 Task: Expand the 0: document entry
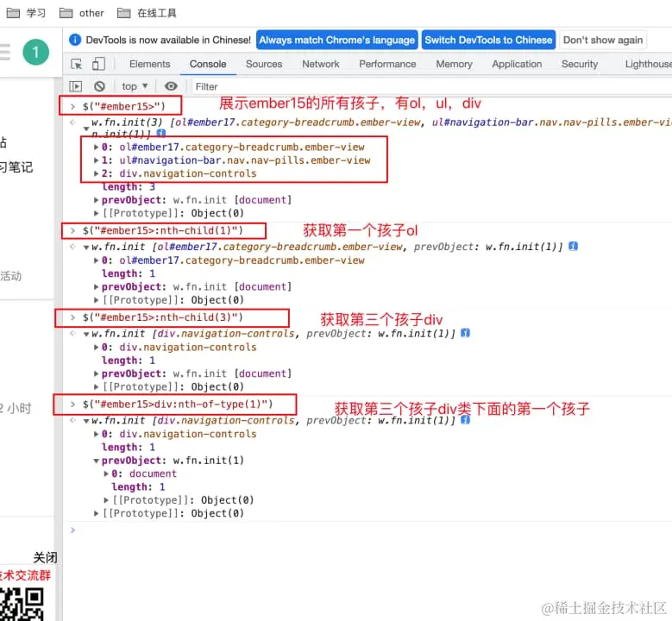click(x=106, y=474)
